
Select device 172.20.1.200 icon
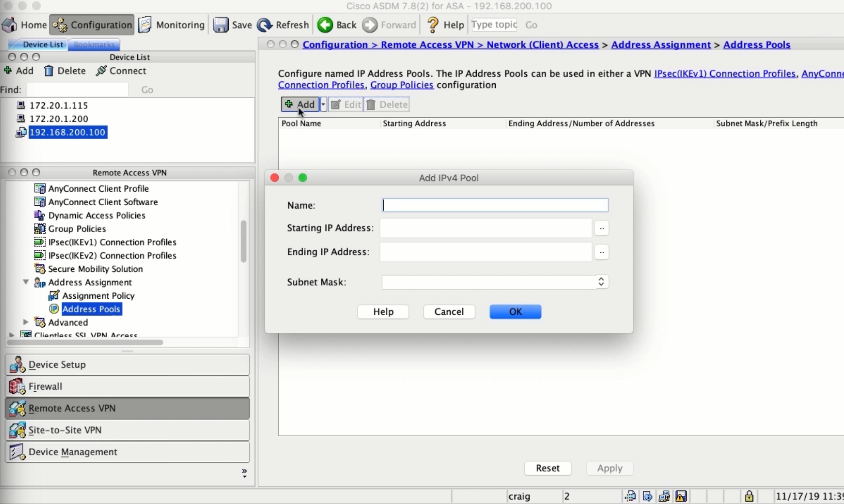(x=21, y=119)
